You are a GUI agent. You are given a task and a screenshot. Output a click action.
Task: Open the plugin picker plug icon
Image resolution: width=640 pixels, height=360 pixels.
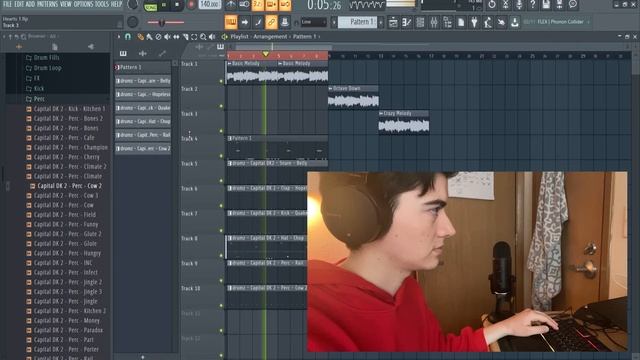point(474,22)
